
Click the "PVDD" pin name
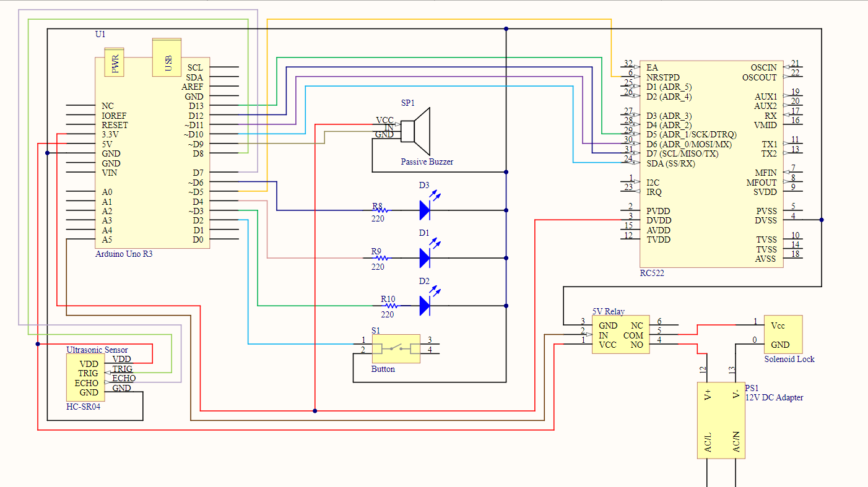pos(658,211)
